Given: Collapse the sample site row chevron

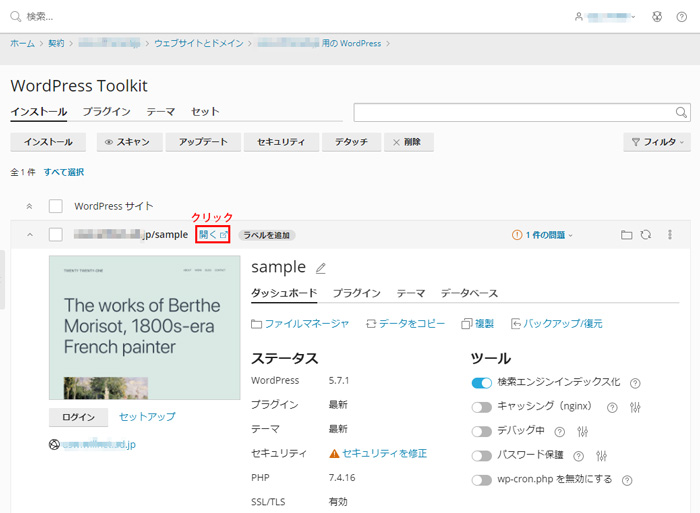Looking at the screenshot, I should coord(29,235).
